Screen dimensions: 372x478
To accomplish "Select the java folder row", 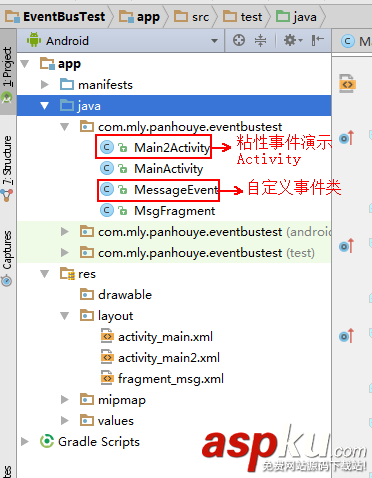I will [x=174, y=106].
